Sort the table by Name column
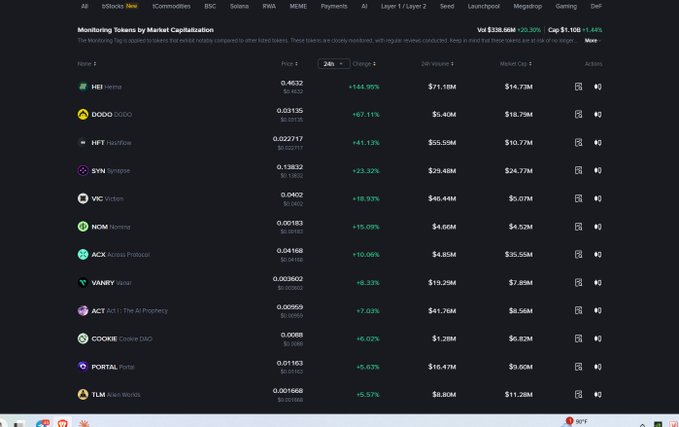The width and height of the screenshot is (679, 427). click(87, 64)
